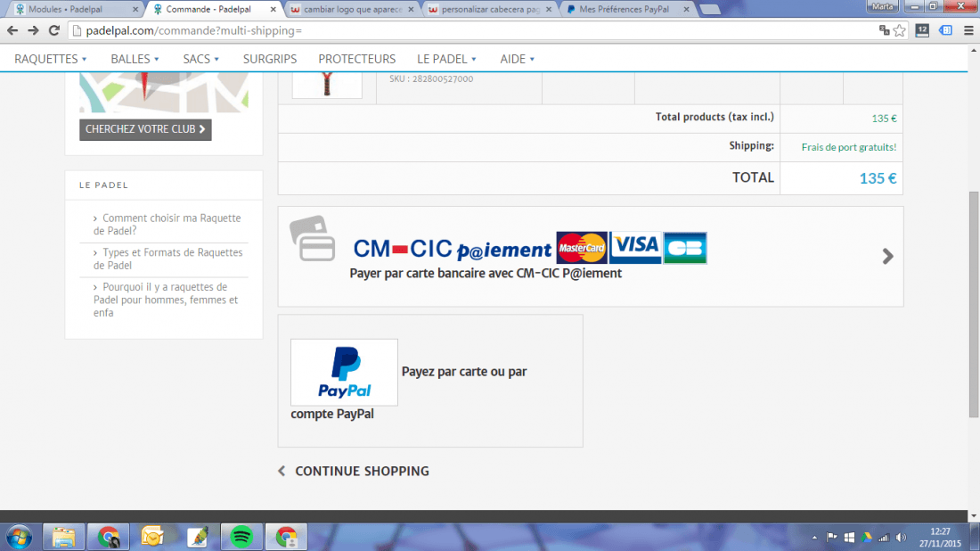Open Chrome hamburger menu
980x551 pixels.
click(x=968, y=30)
